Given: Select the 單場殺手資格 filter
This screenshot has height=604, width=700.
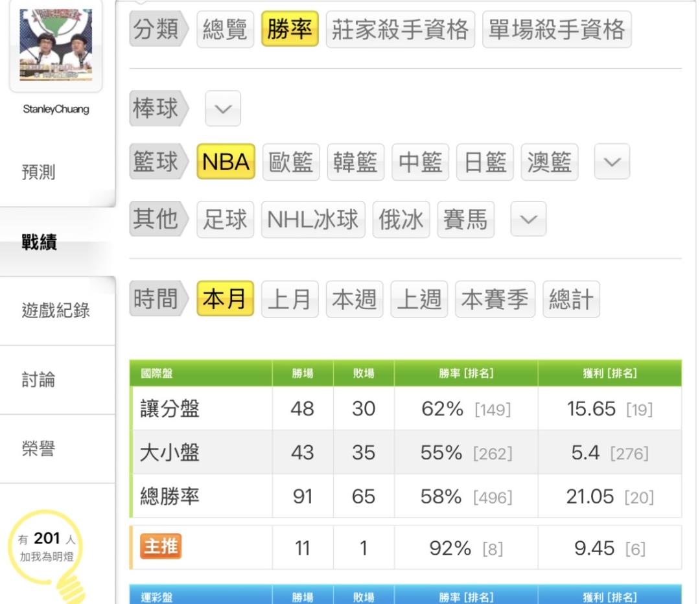Looking at the screenshot, I should coord(556,30).
